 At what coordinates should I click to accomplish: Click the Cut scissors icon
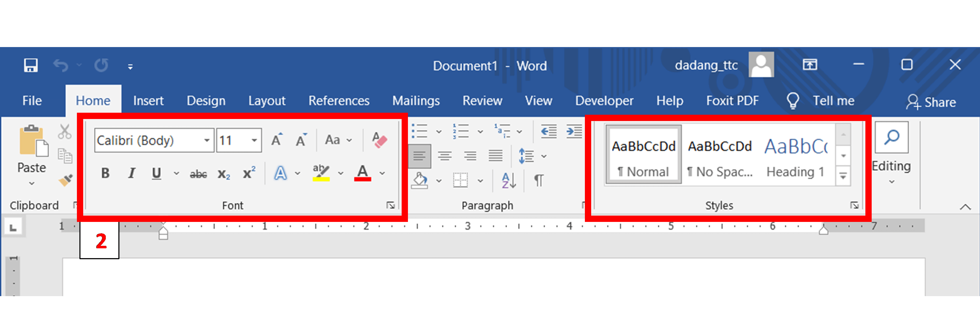tap(64, 132)
